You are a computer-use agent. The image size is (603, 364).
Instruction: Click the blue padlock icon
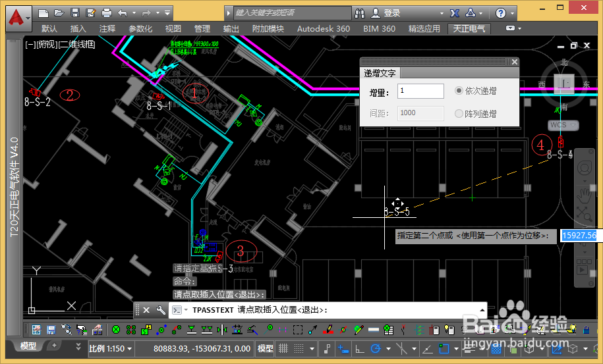586,329
